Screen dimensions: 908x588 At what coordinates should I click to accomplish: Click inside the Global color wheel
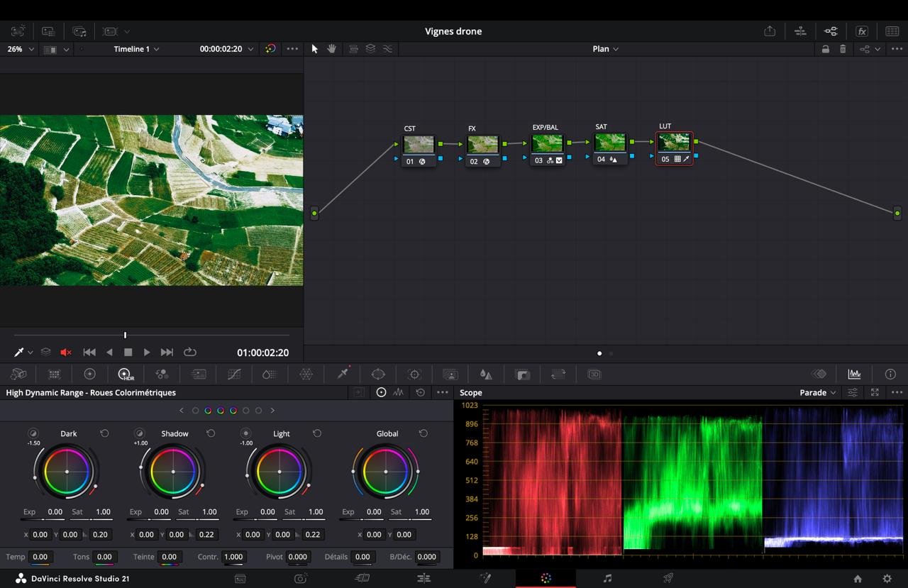click(386, 472)
